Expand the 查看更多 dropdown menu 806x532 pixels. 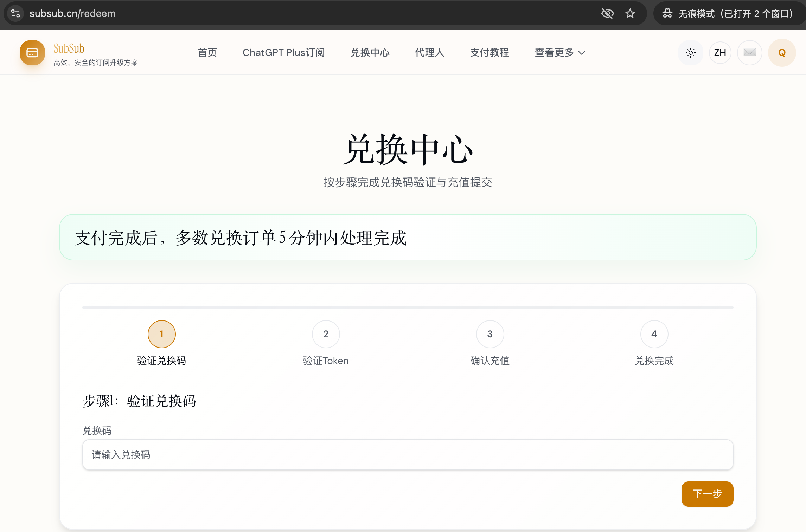point(559,53)
